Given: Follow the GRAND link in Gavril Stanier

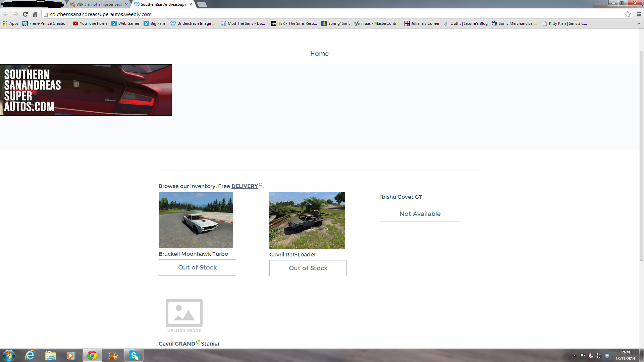Looking at the screenshot, I should pyautogui.click(x=185, y=344).
